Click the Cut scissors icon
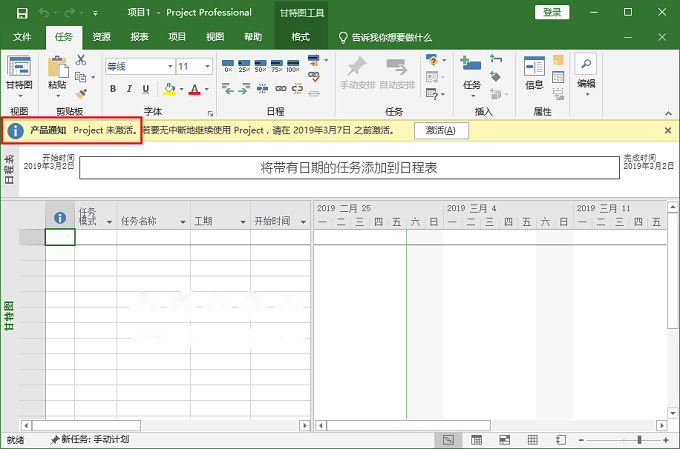 coord(81,59)
